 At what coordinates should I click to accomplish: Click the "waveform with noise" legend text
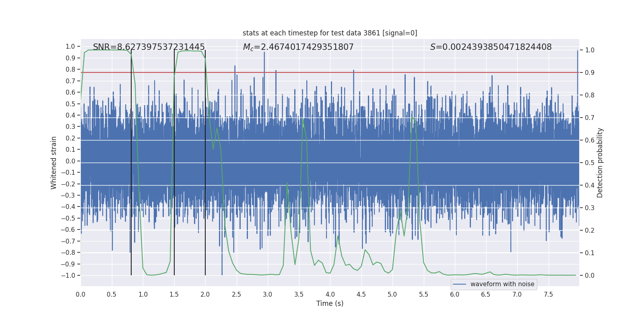(x=502, y=284)
